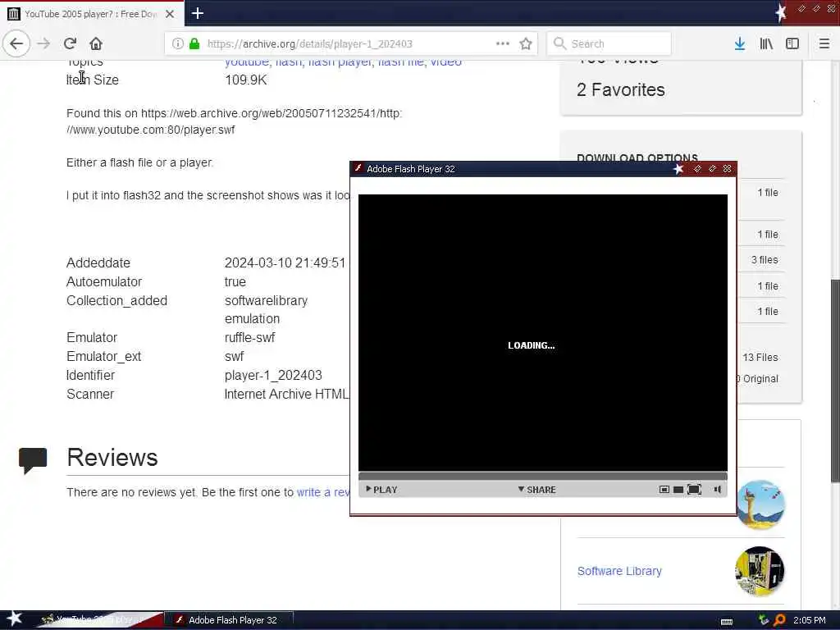The image size is (840, 630).
Task: Select the medium video size icon
Action: (x=678, y=489)
